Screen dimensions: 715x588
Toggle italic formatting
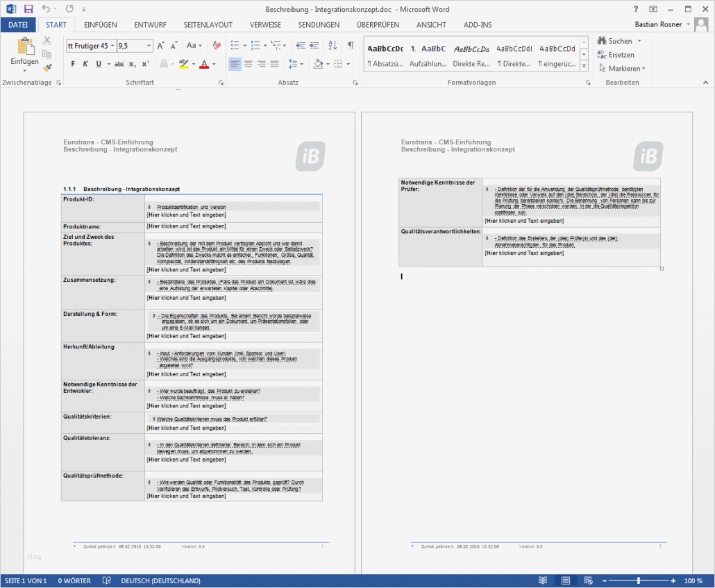point(85,65)
